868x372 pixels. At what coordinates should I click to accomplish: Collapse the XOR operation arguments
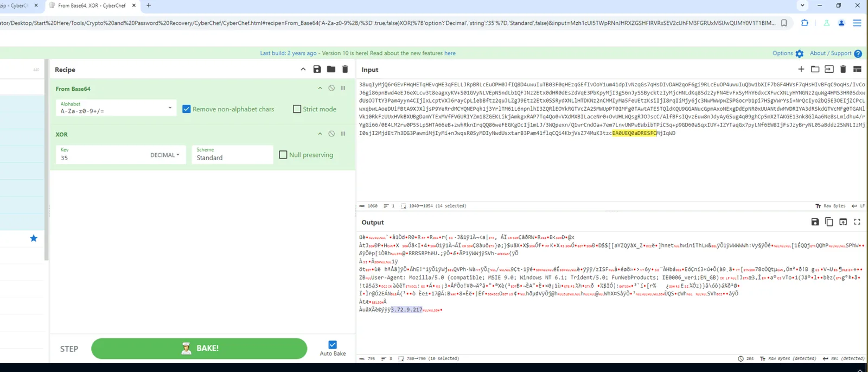point(320,134)
